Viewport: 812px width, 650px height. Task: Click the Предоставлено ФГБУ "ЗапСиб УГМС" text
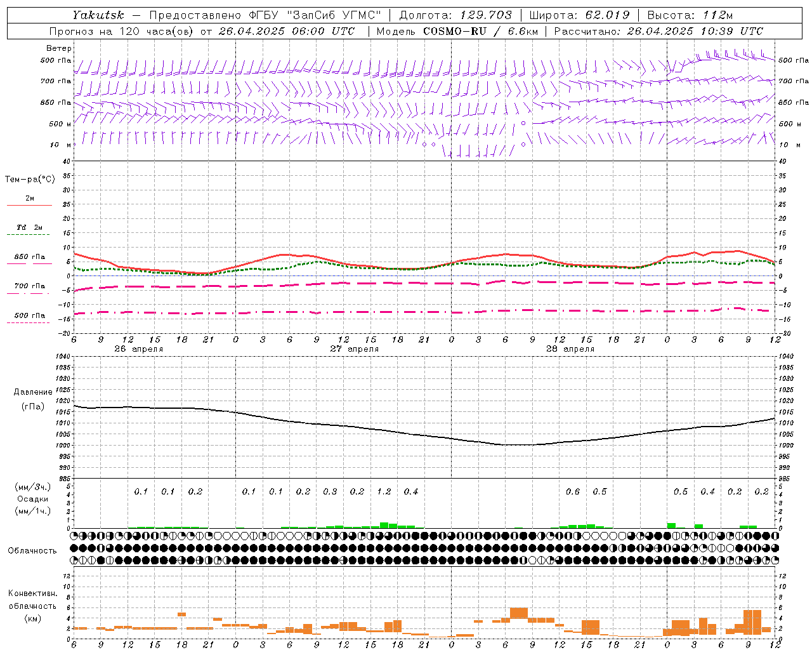coord(266,15)
